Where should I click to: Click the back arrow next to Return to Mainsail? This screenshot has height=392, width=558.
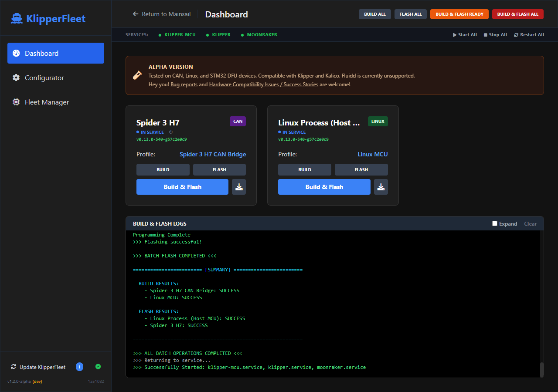coord(136,14)
